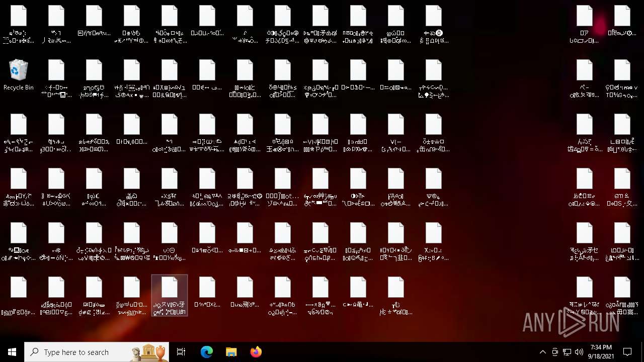Select the file named starting 'ペー'
Viewport: 644px width, 362px height.
click(585, 79)
